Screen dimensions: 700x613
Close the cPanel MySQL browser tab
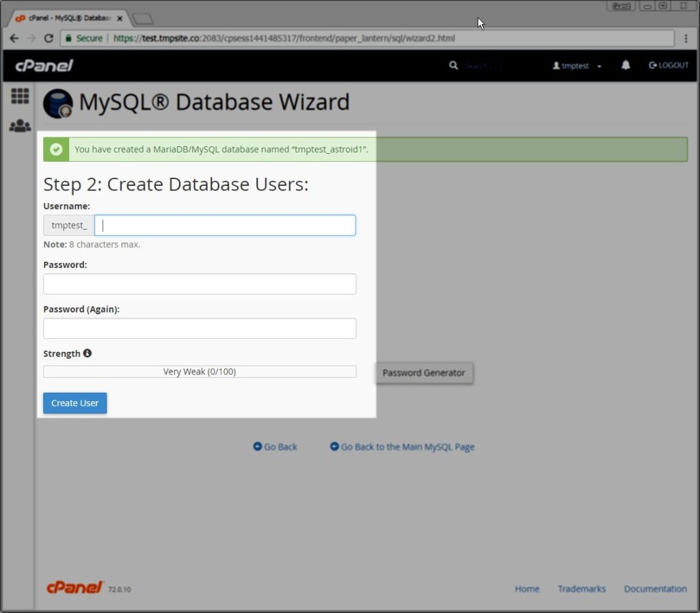(x=120, y=18)
